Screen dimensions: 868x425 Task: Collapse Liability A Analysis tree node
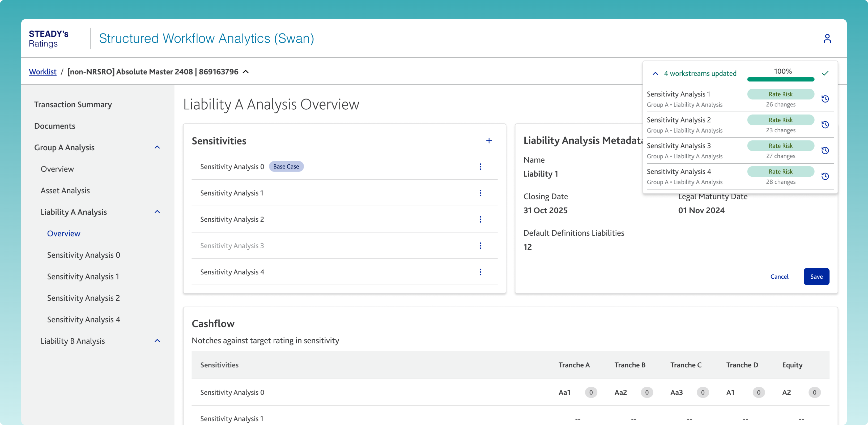(x=157, y=212)
